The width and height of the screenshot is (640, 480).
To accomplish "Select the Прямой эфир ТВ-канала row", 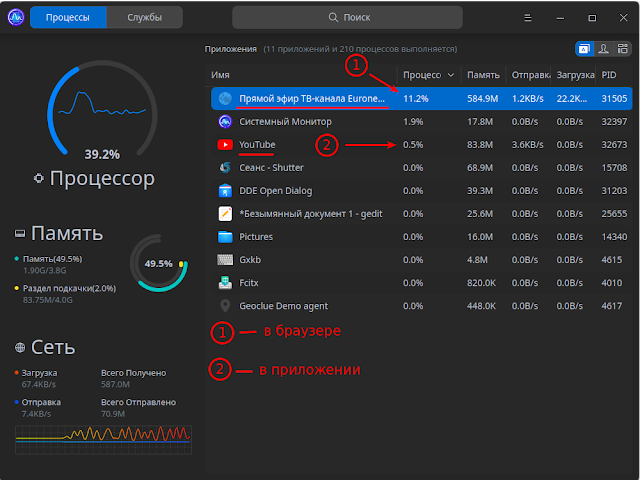I will click(x=422, y=98).
